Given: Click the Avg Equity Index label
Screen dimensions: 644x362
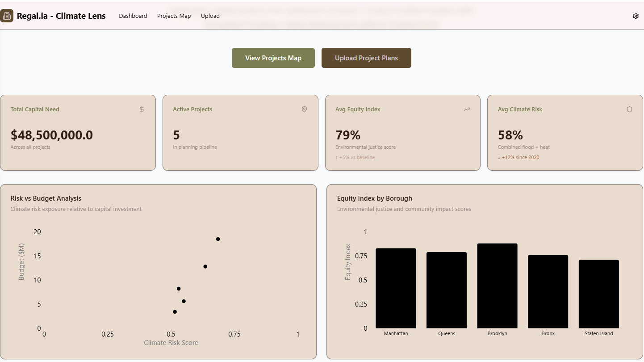Looking at the screenshot, I should pyautogui.click(x=358, y=109).
